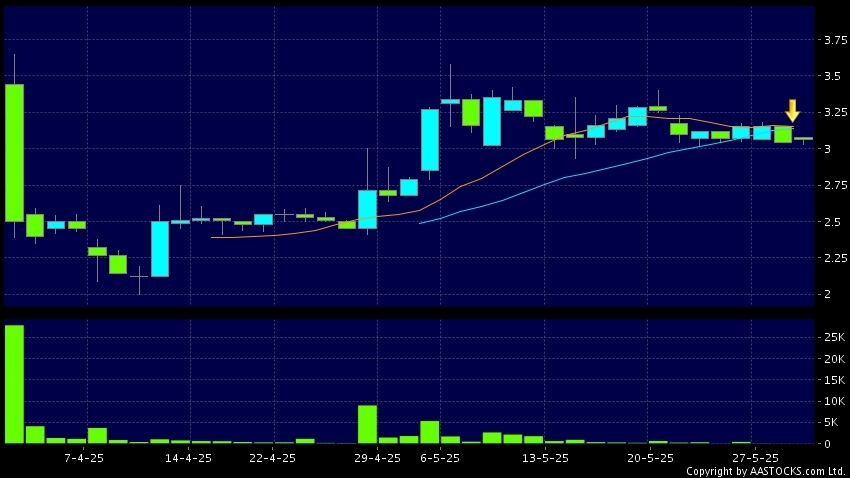Click the tallest green volume bar above 25K

click(x=15, y=384)
